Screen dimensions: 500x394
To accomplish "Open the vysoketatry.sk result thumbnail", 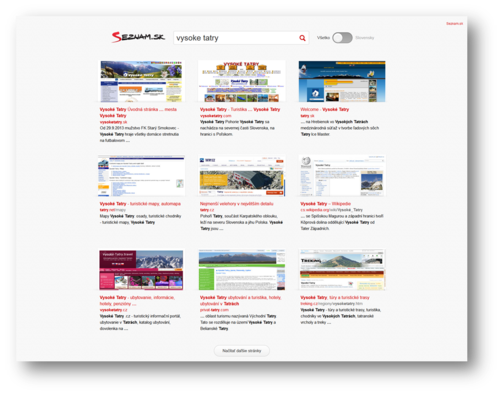I will (x=141, y=81).
